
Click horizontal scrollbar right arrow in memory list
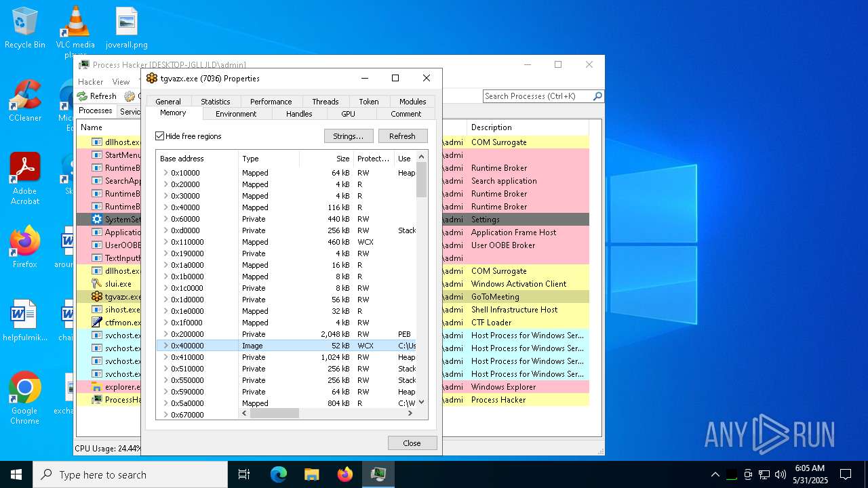coord(410,413)
